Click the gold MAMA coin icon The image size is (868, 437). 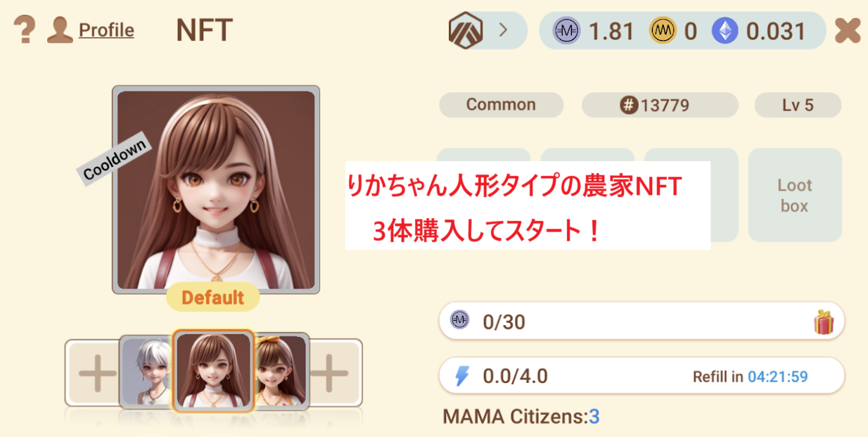click(x=663, y=31)
